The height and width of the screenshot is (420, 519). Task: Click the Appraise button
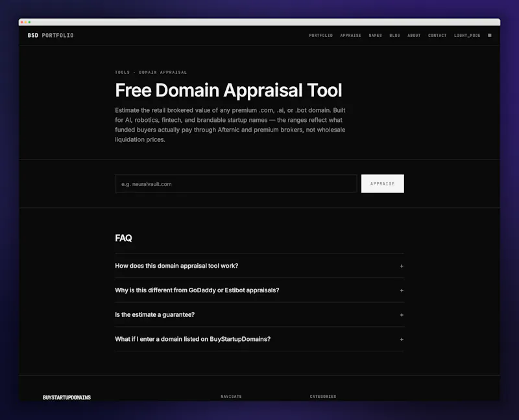[383, 183]
